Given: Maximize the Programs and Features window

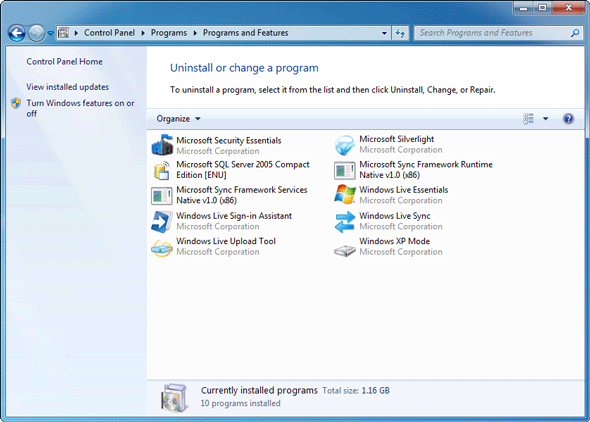Looking at the screenshot, I should 542,8.
